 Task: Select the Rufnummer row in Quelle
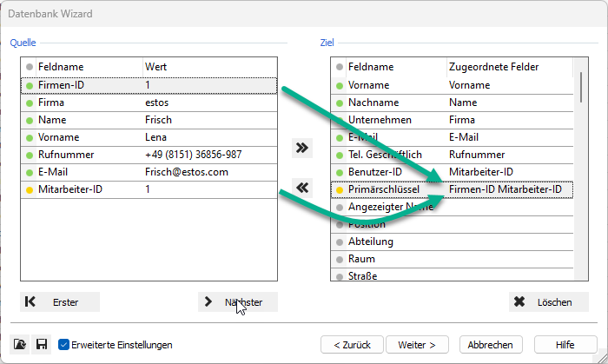148,155
